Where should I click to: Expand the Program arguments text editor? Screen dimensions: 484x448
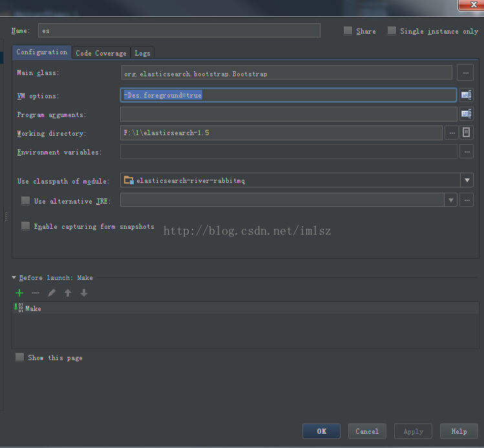click(466, 114)
